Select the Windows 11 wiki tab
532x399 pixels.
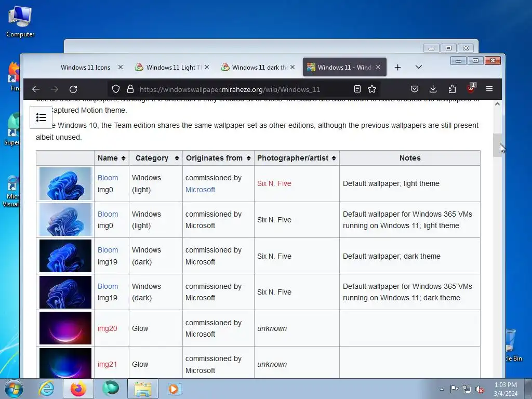[343, 68]
